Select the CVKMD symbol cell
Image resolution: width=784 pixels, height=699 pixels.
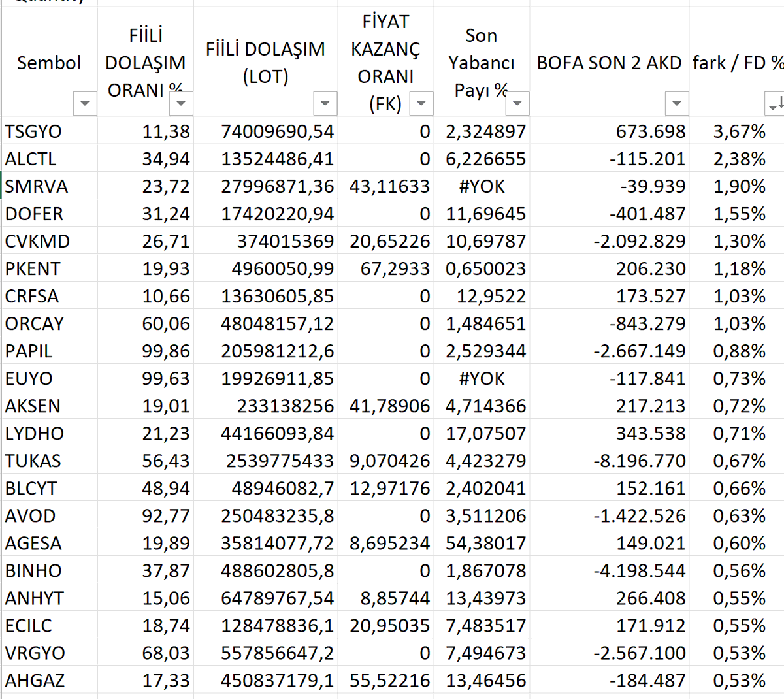[50, 241]
